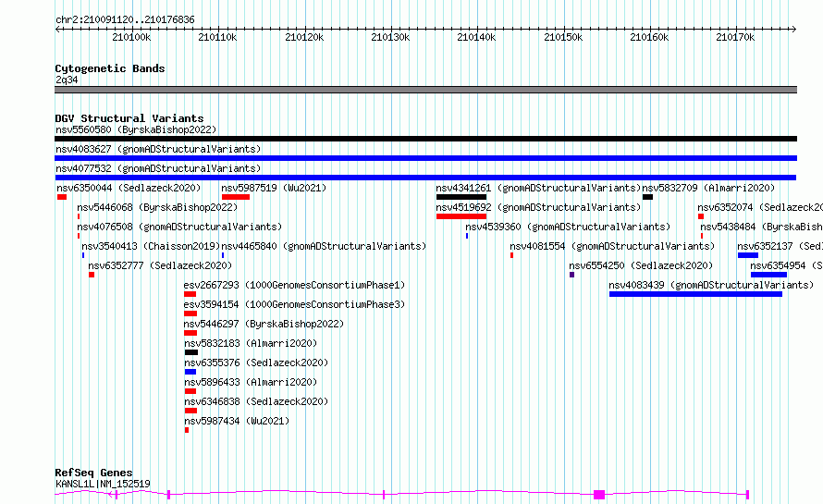Click the red nsv4519692 variant bar
This screenshot has height=504, width=823.
pos(461,216)
